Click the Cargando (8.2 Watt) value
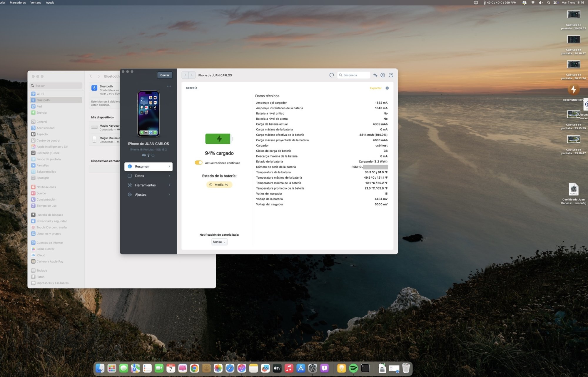The height and width of the screenshot is (377, 588). pos(373,162)
